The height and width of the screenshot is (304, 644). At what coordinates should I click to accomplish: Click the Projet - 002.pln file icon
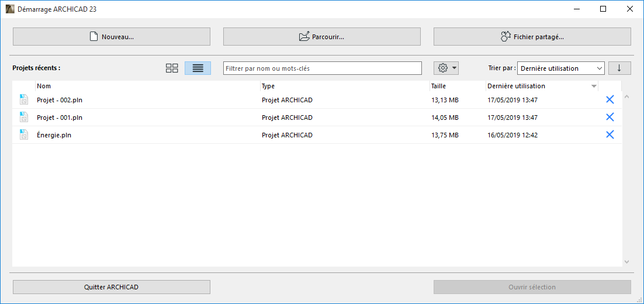click(24, 100)
